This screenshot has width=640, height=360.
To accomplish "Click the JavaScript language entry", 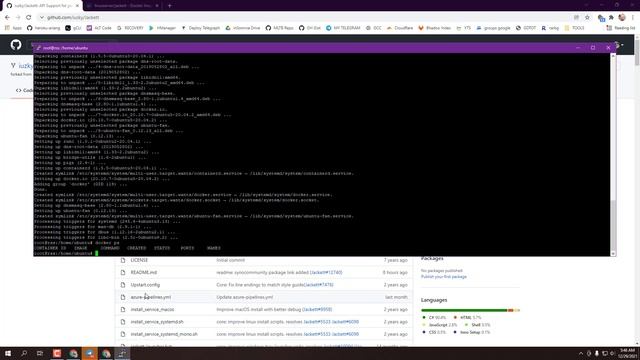I will click(x=440, y=325).
